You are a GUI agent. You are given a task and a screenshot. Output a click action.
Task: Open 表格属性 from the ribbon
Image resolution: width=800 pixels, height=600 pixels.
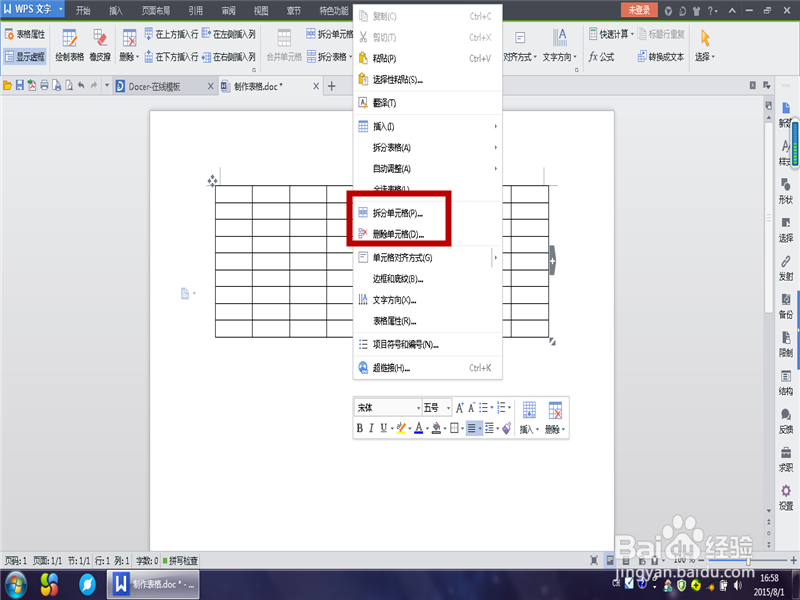click(x=28, y=36)
